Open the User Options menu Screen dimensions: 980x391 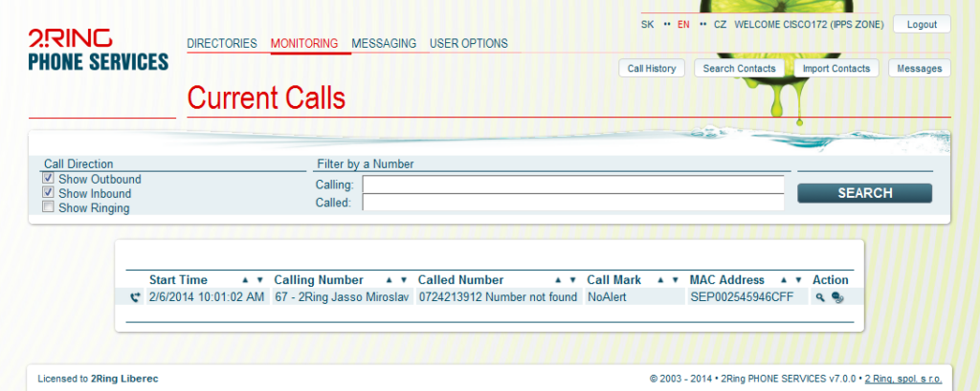[x=469, y=44]
